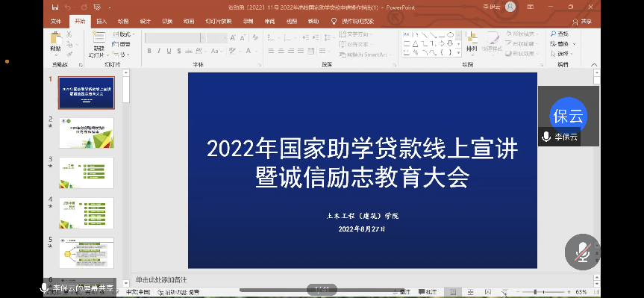Toggle Italic formatting button
This screenshot has height=298, width=644.
pyautogui.click(x=159, y=51)
